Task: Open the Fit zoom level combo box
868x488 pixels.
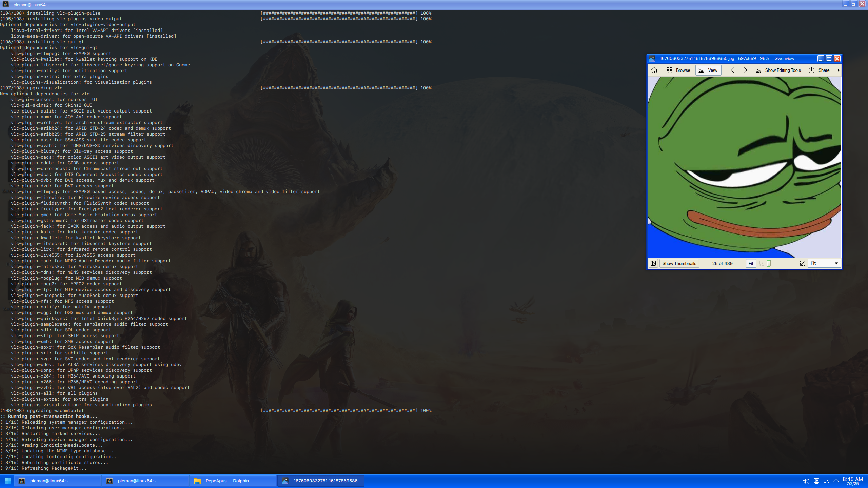Action: pos(824,263)
